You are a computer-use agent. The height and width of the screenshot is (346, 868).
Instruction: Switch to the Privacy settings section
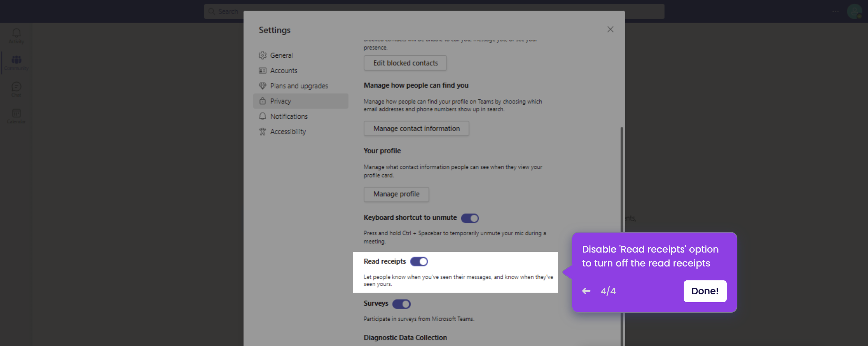coord(281,101)
